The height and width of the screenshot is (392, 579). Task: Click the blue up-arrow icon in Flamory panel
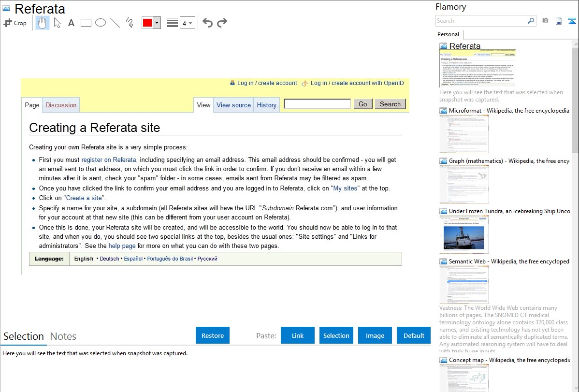(x=572, y=21)
